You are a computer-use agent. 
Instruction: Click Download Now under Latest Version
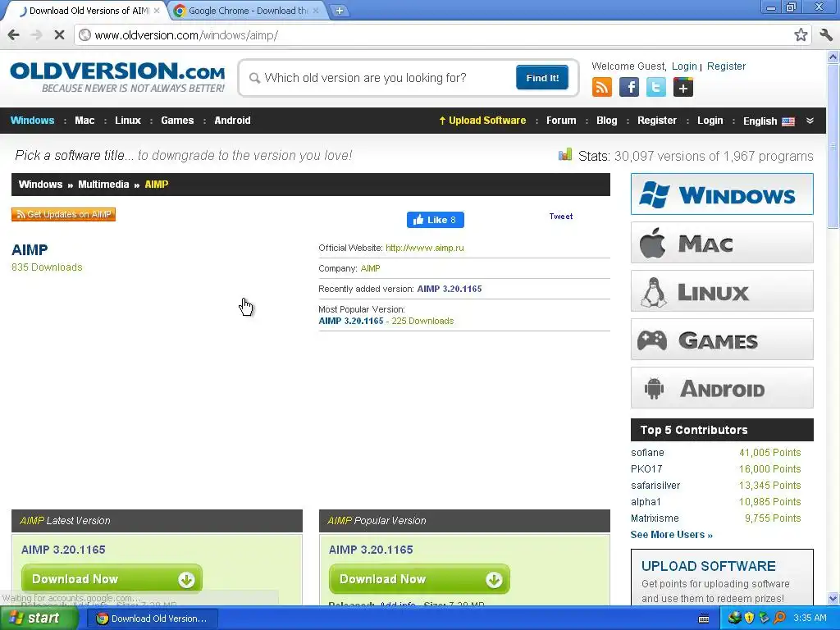click(112, 579)
